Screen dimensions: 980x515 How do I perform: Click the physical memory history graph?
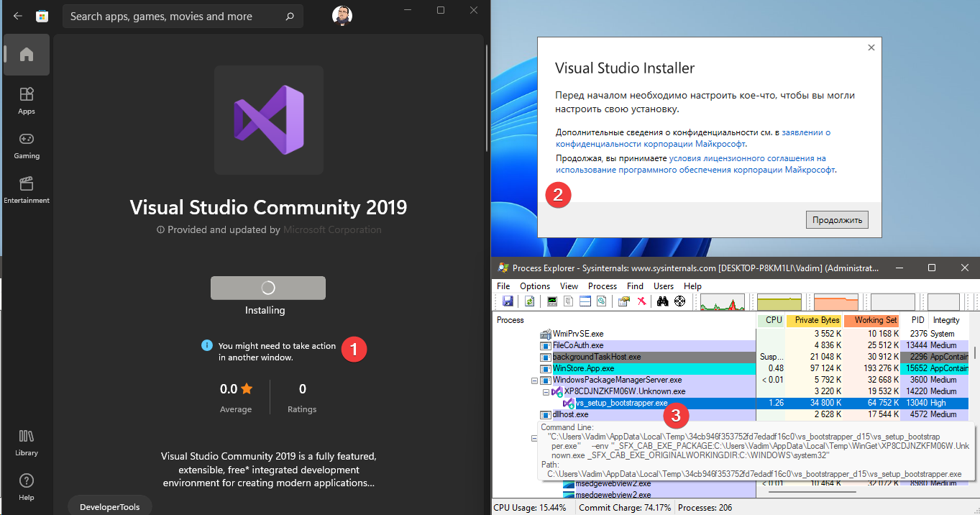pos(836,302)
